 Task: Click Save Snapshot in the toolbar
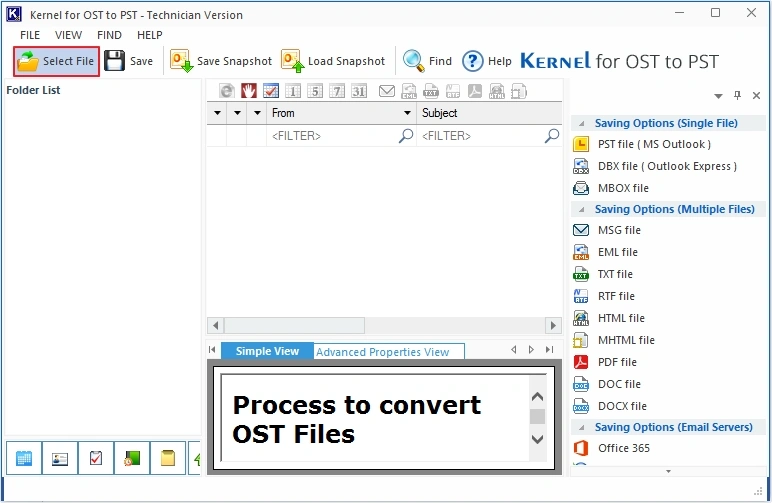tap(221, 61)
